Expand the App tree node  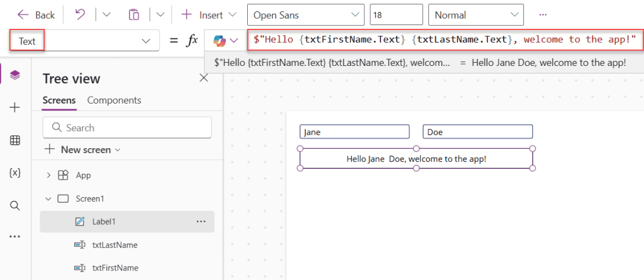[48, 175]
